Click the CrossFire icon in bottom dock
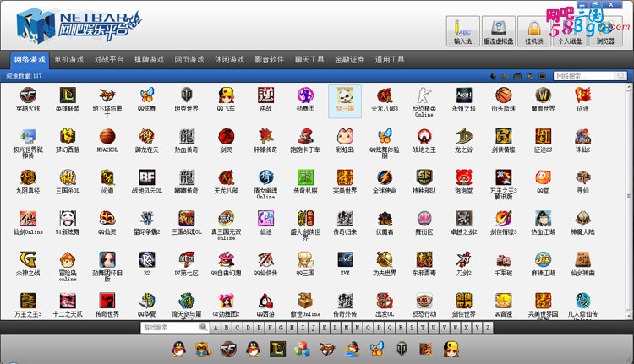This screenshot has height=364, width=634. (x=228, y=349)
